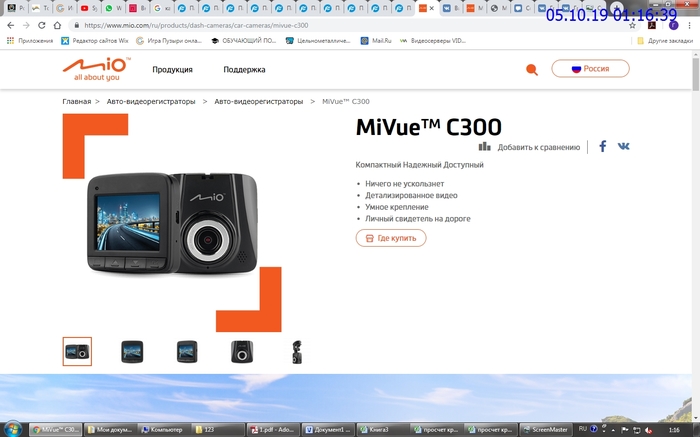The width and height of the screenshot is (700, 437).
Task: Open the Windows Start orb
Action: (12, 429)
